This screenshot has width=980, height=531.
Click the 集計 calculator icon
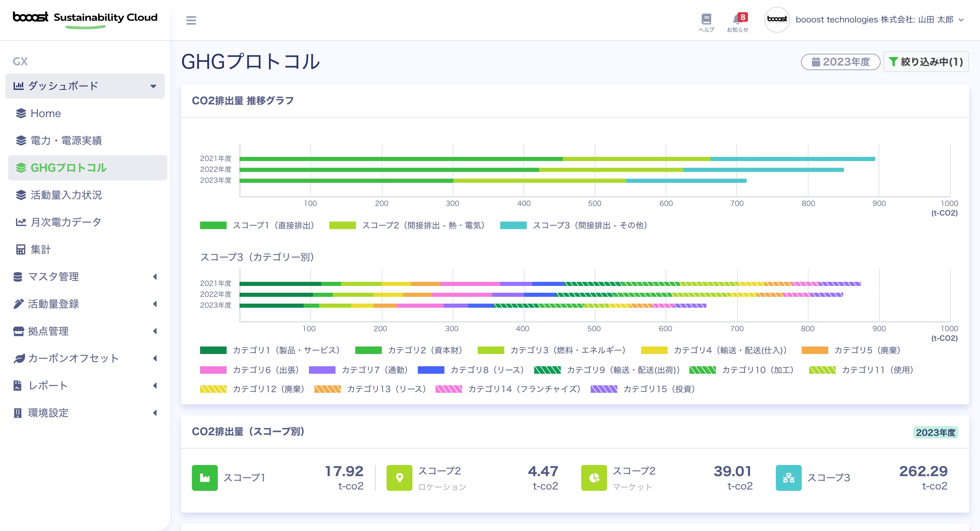point(20,249)
